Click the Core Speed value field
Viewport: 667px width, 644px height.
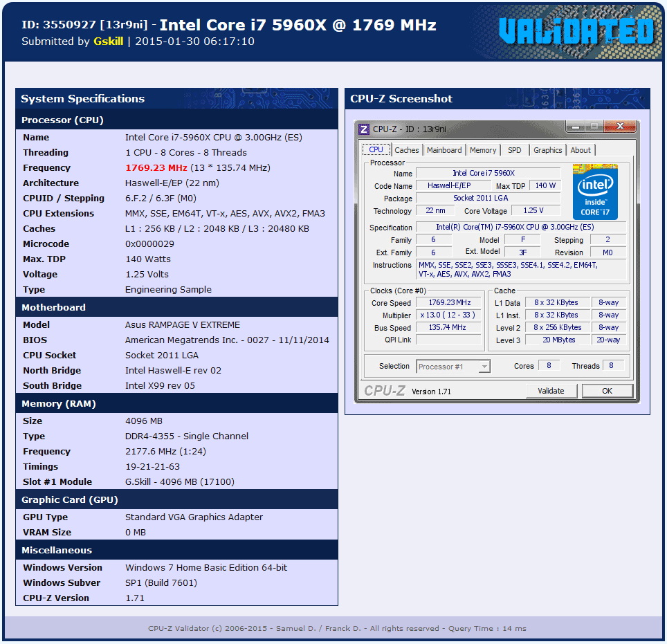pos(449,303)
